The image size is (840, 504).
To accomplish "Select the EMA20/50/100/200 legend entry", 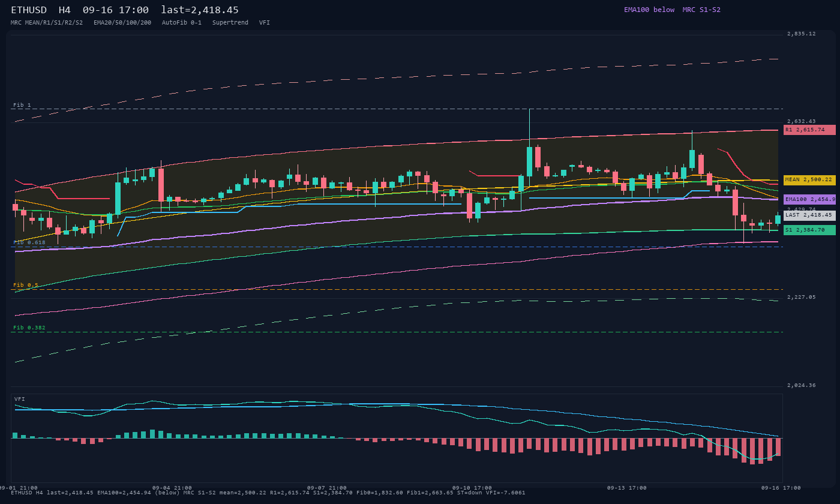I will pyautogui.click(x=122, y=23).
